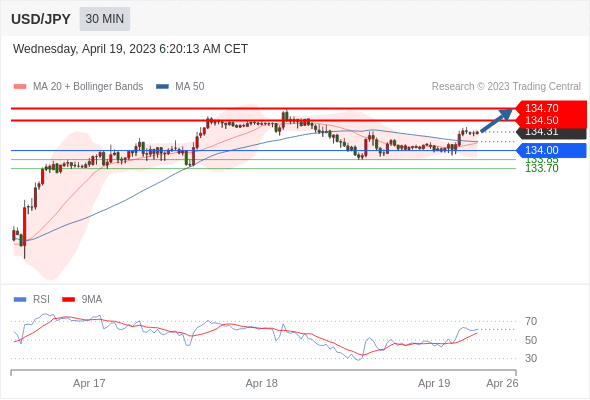Click the 30 MIN timeframe button

[105, 19]
